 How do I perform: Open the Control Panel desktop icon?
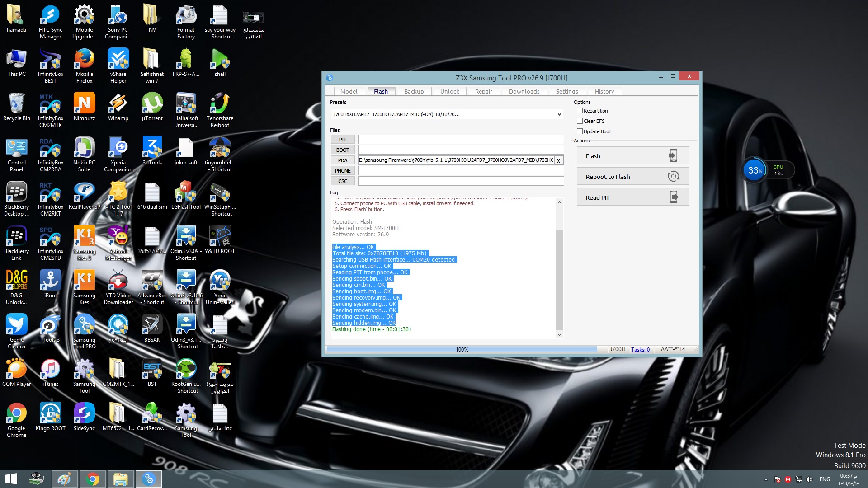coord(16,155)
